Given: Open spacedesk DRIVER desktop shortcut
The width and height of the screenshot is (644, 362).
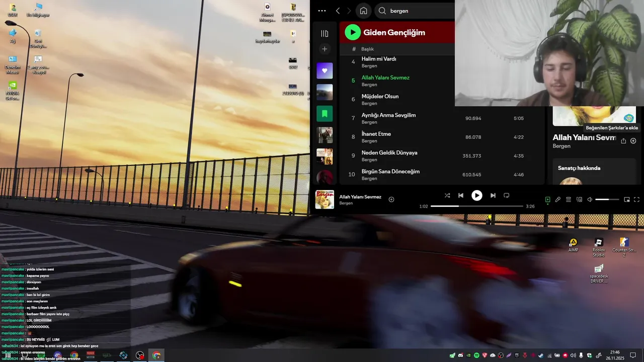Looking at the screenshot, I should coord(599,274).
